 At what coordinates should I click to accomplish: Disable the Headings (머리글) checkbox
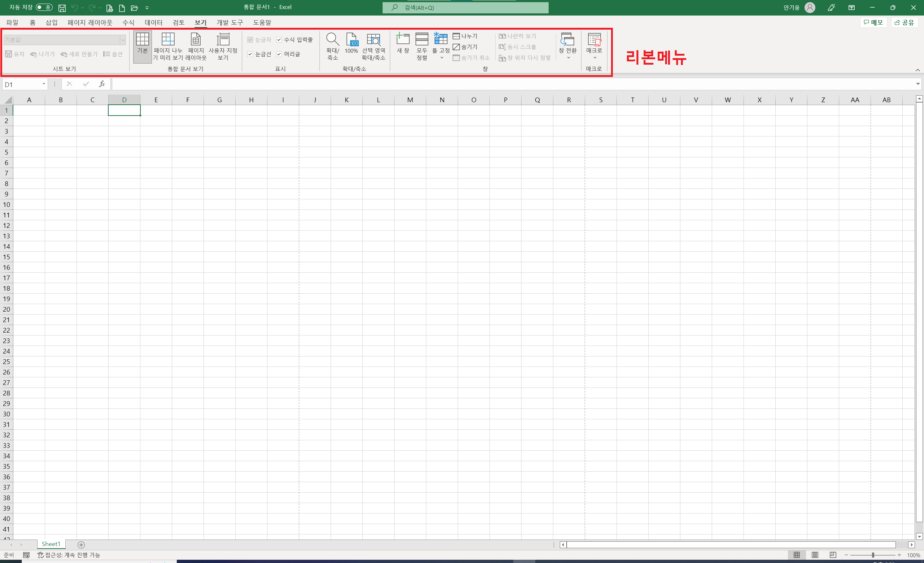pos(279,55)
